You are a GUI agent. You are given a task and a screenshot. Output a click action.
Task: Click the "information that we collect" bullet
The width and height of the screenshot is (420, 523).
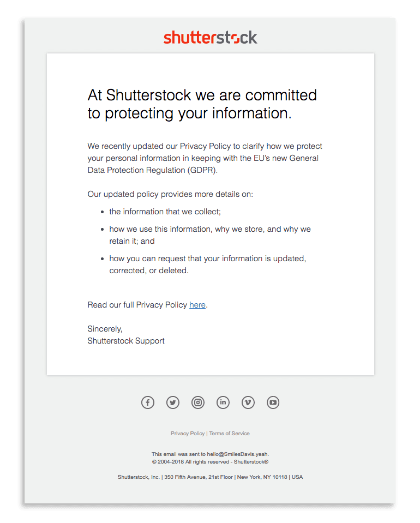point(165,212)
